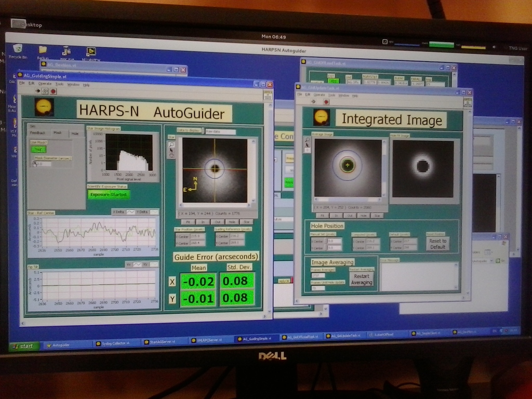Click red Abort button in AG_GuidingSimple toolbar
This screenshot has width=532, height=399.
(x=53, y=91)
